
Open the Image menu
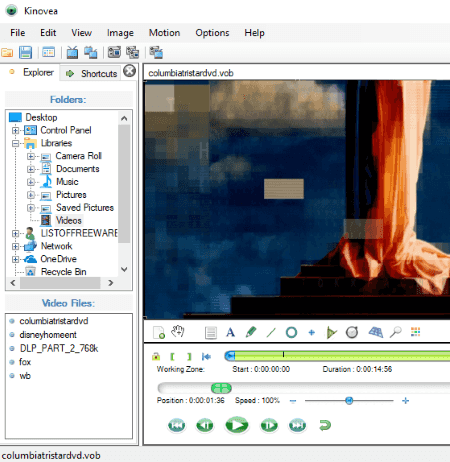[120, 33]
